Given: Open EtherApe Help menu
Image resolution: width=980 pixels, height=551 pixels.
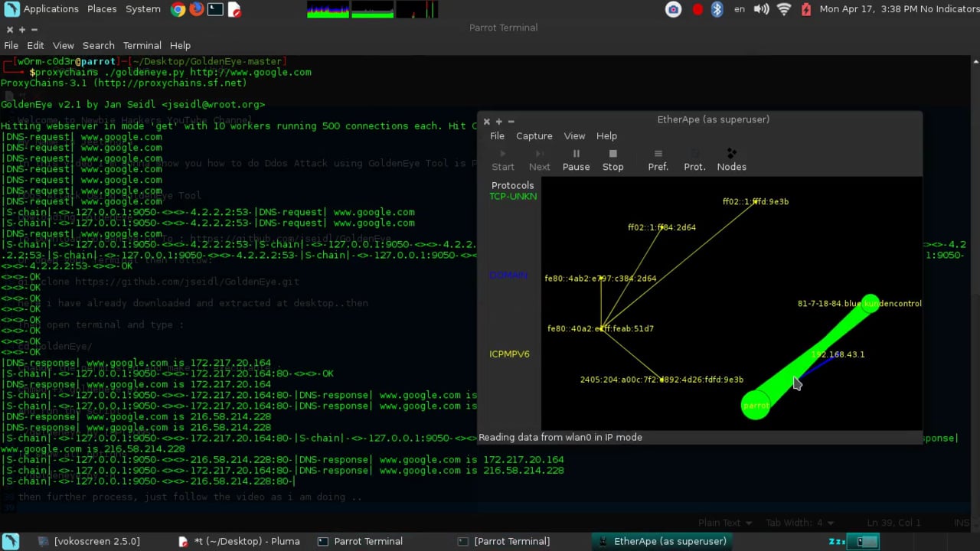Looking at the screenshot, I should [x=606, y=135].
